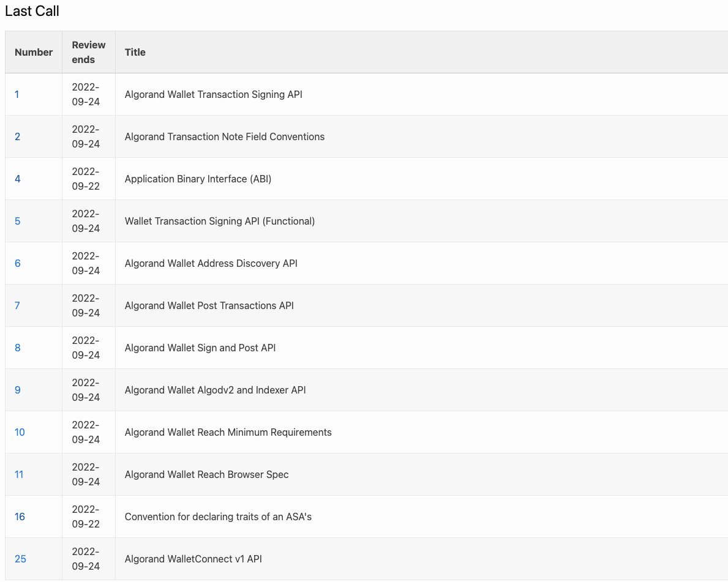
Task: Click the review date for ARC 11
Action: [86, 475]
